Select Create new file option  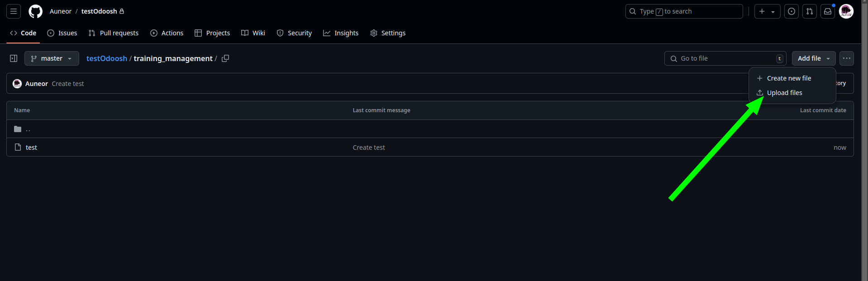[x=788, y=78]
